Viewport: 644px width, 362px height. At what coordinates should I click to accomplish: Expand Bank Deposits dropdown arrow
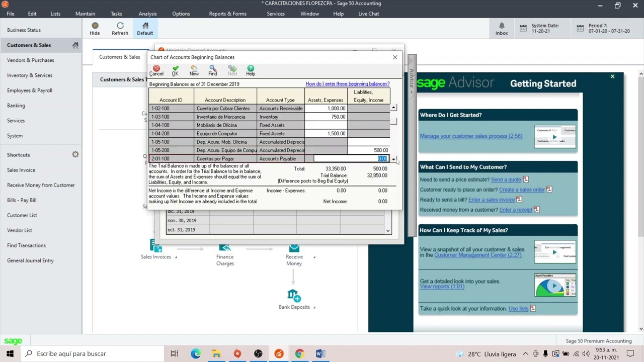[314, 307]
